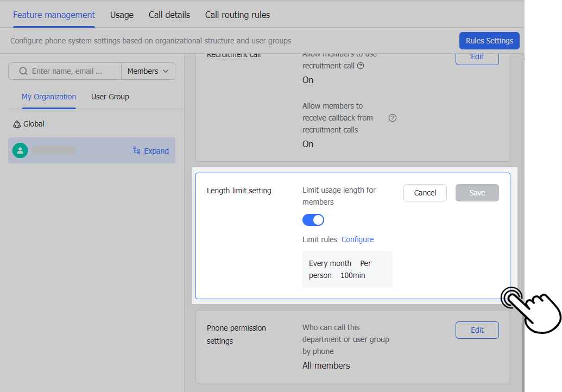Click the green member avatar icon

(20, 150)
